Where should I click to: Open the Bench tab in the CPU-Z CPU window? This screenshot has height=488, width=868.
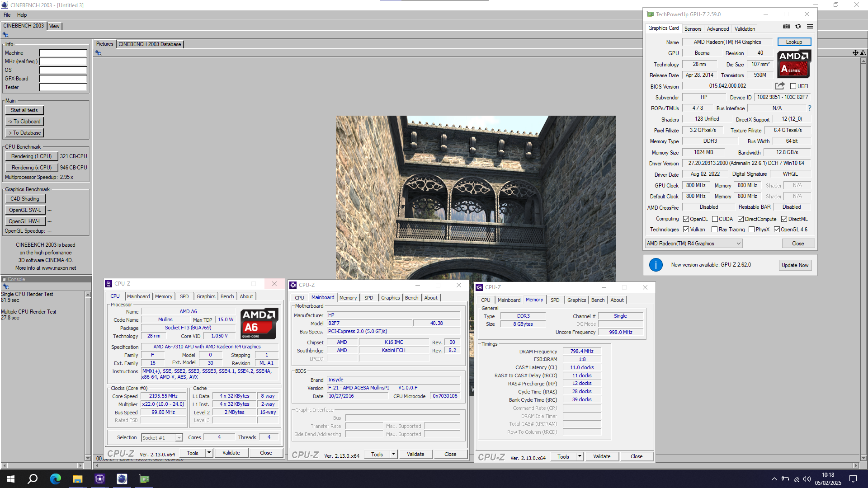point(227,296)
